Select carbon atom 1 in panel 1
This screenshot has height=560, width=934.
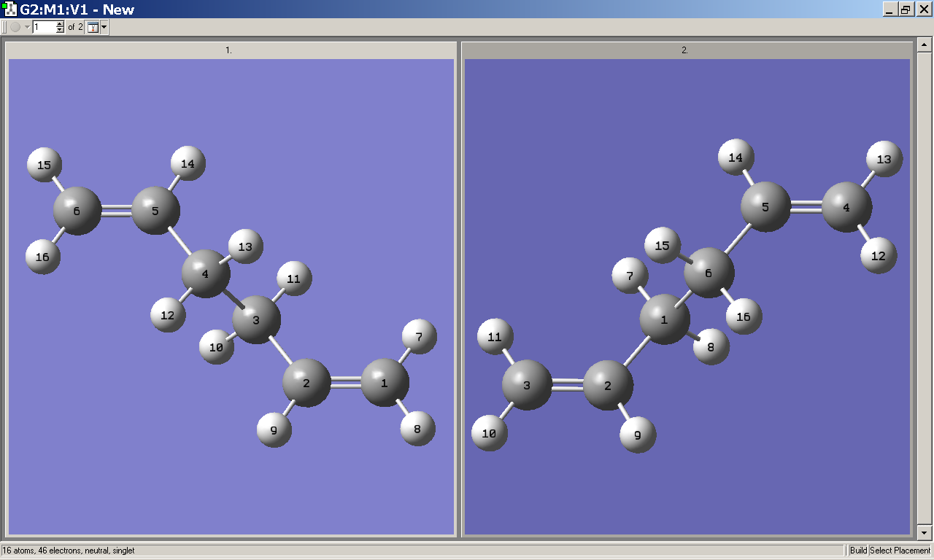click(385, 382)
